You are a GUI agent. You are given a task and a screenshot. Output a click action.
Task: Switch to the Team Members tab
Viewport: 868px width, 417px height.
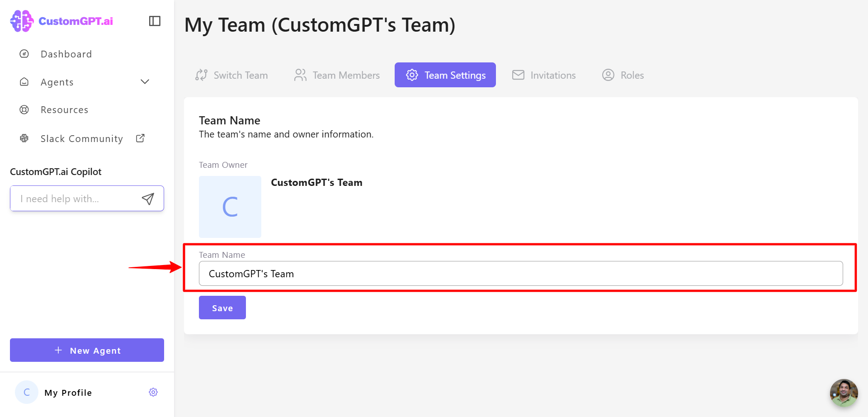337,75
